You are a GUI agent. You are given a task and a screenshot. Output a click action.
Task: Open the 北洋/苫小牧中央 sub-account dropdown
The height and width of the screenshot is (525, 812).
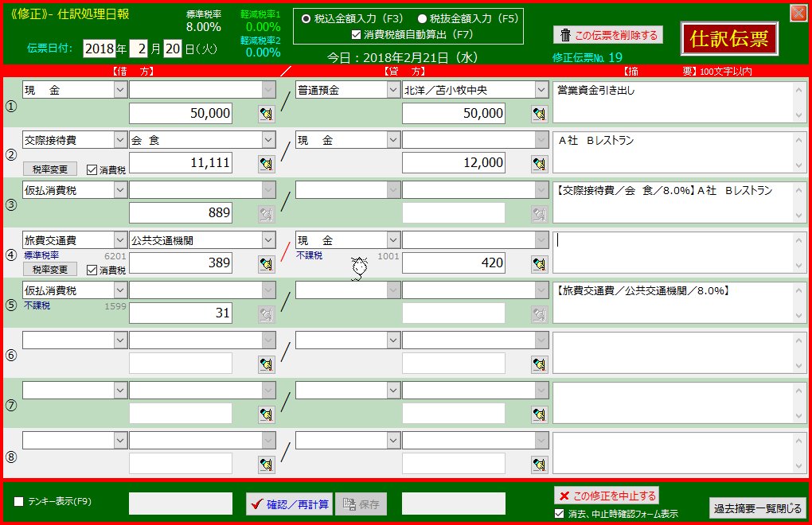(x=541, y=90)
